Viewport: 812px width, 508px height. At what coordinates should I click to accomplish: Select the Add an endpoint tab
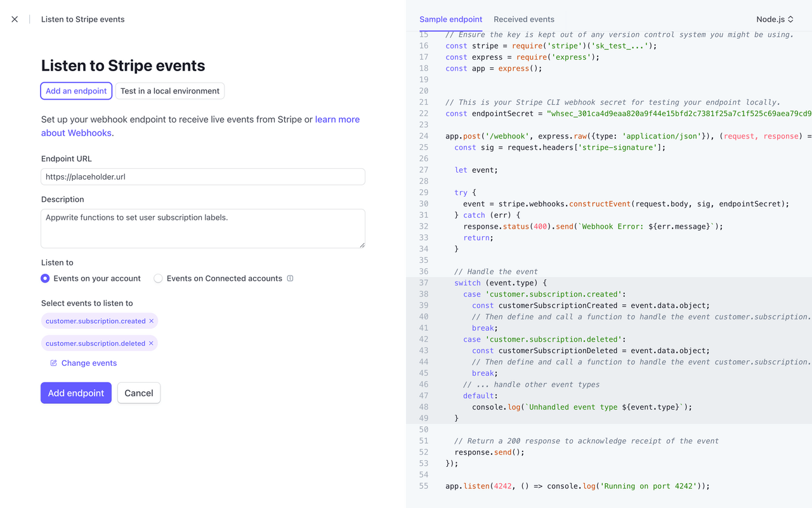76,91
